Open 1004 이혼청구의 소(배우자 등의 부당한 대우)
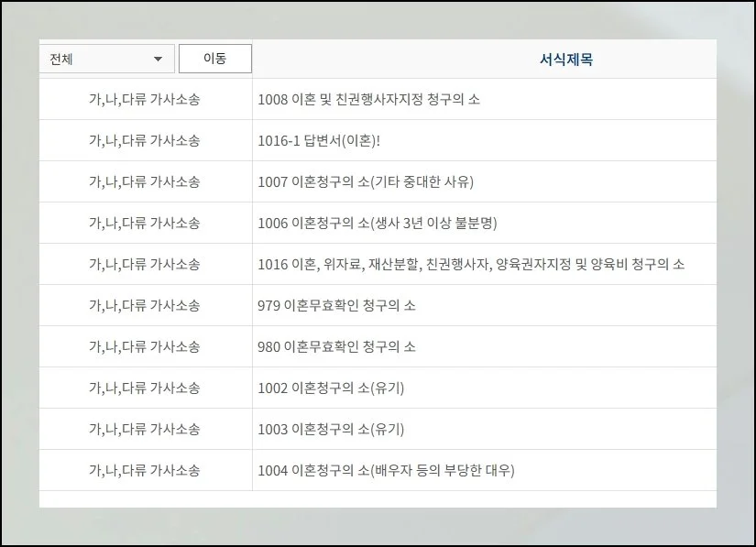Screen dimensions: 756x547 tap(387, 470)
